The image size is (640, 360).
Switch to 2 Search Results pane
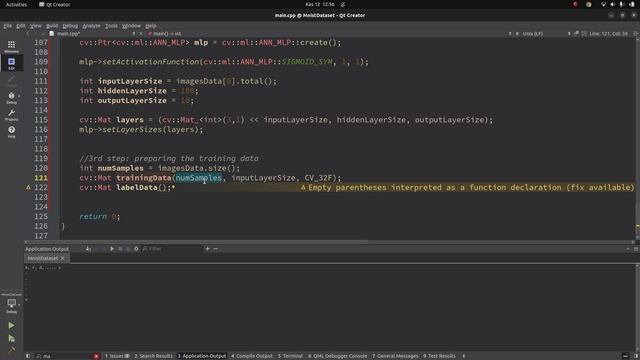(x=153, y=356)
